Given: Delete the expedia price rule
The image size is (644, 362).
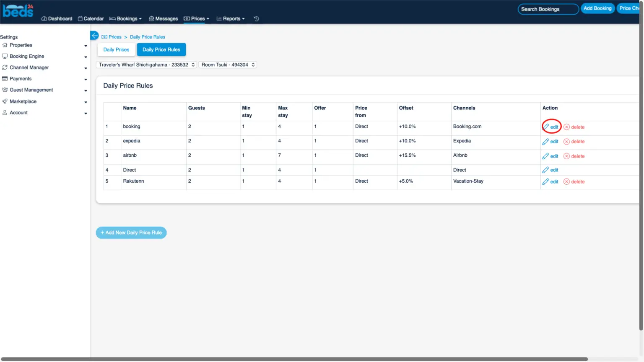Looking at the screenshot, I should [574, 142].
